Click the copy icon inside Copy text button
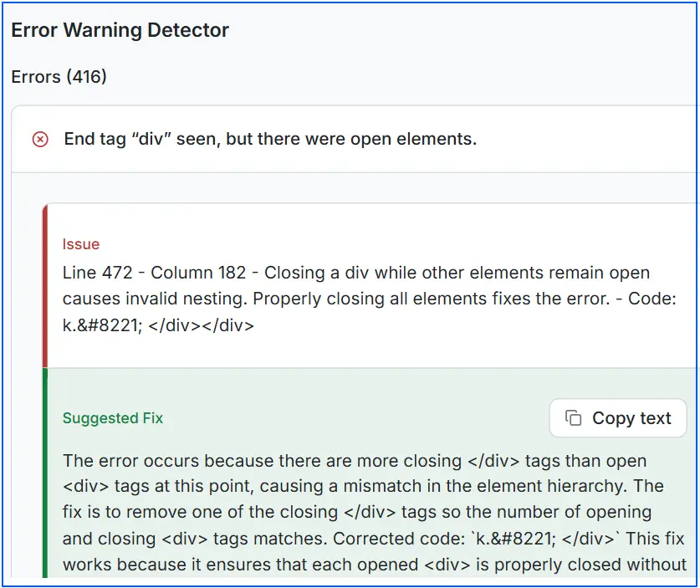The height and width of the screenshot is (588, 700). coord(572,418)
